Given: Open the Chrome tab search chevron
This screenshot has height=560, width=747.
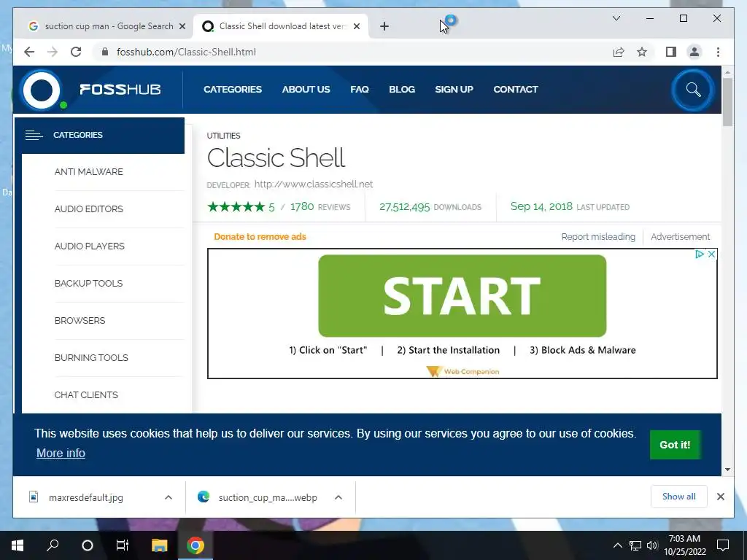Looking at the screenshot, I should pos(616,18).
